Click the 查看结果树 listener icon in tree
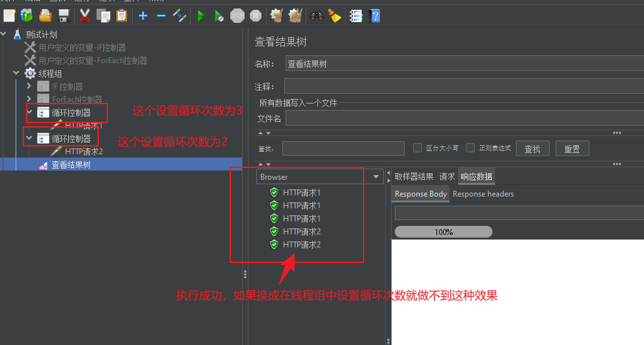The image size is (644, 345). (43, 165)
